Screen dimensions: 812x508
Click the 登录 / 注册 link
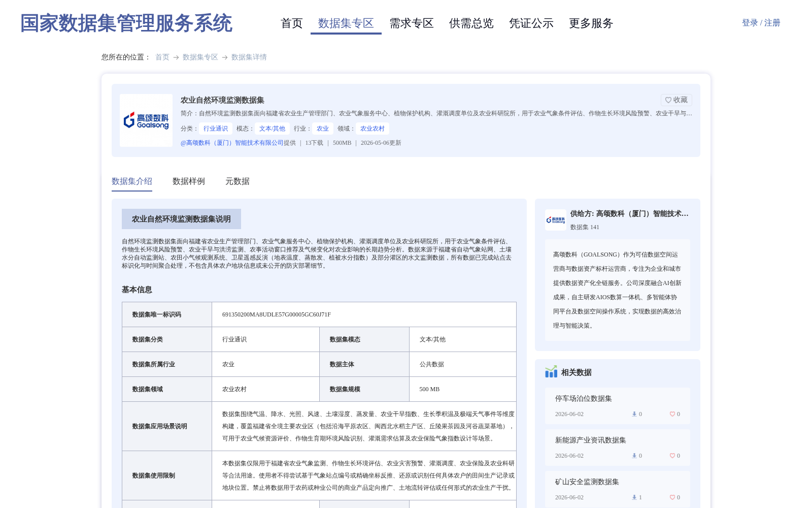761,23
